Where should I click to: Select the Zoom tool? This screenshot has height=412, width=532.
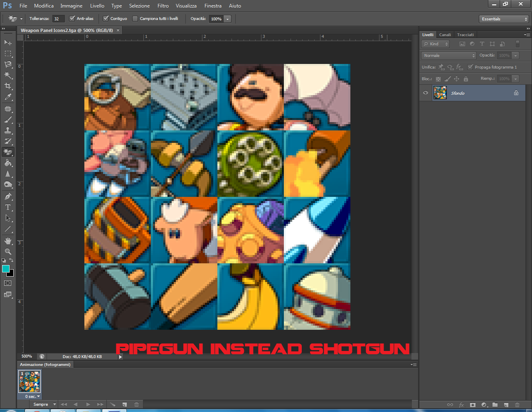[8, 252]
